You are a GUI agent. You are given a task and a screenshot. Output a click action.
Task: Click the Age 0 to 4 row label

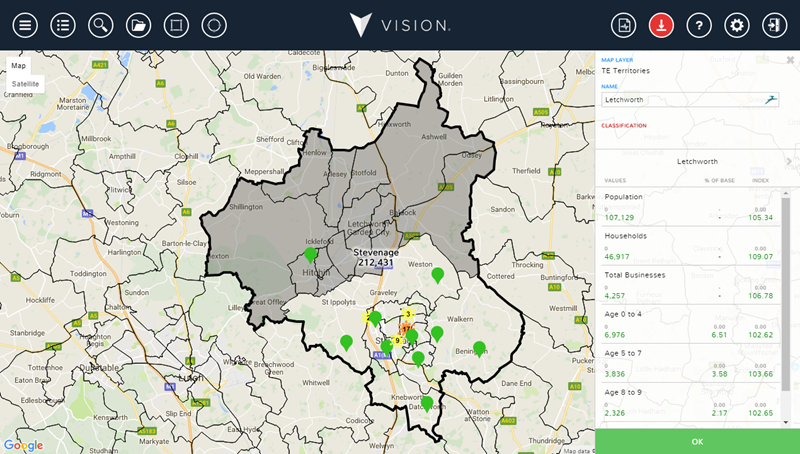623,314
